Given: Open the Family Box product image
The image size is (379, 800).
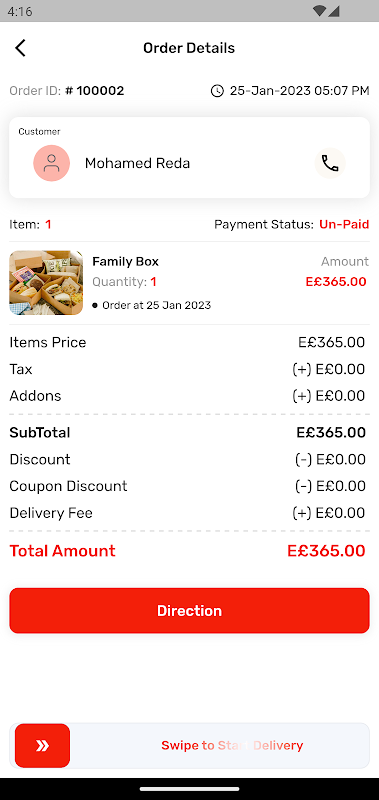Looking at the screenshot, I should 46,283.
